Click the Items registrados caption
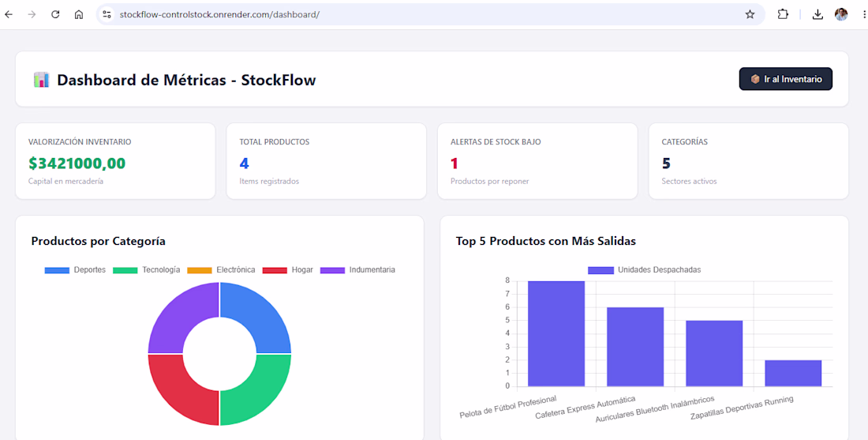The image size is (868, 440). click(x=269, y=181)
